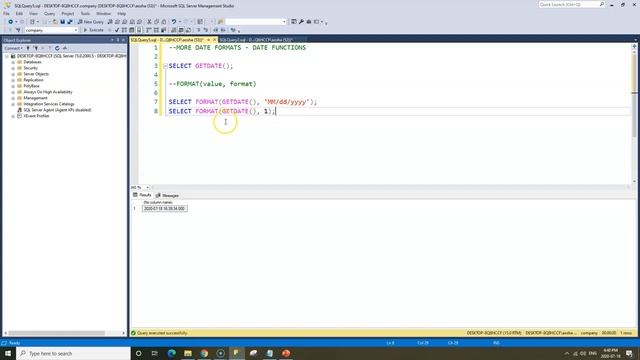The width and height of the screenshot is (640, 360).
Task: Close the active SQLQuery tab
Action: point(214,40)
